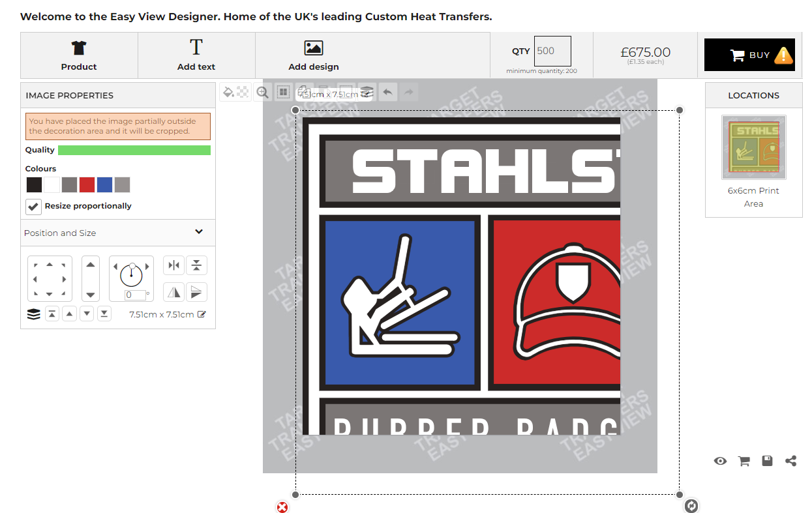Click the share icon
This screenshot has height=513, width=812.
point(790,461)
